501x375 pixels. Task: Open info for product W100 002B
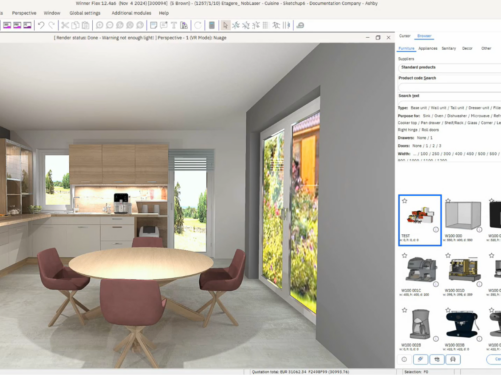[x=436, y=339]
